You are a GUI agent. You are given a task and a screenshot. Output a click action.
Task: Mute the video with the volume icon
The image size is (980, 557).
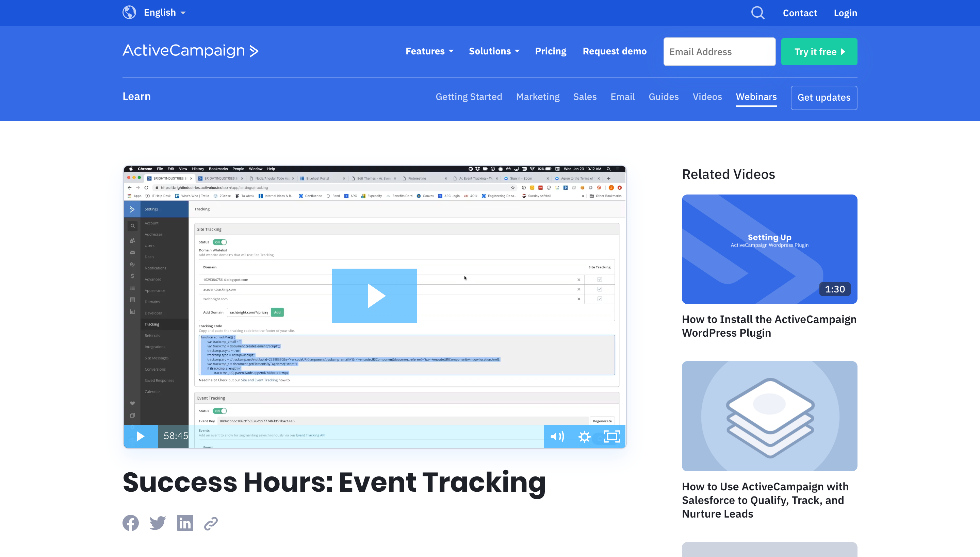click(x=557, y=437)
